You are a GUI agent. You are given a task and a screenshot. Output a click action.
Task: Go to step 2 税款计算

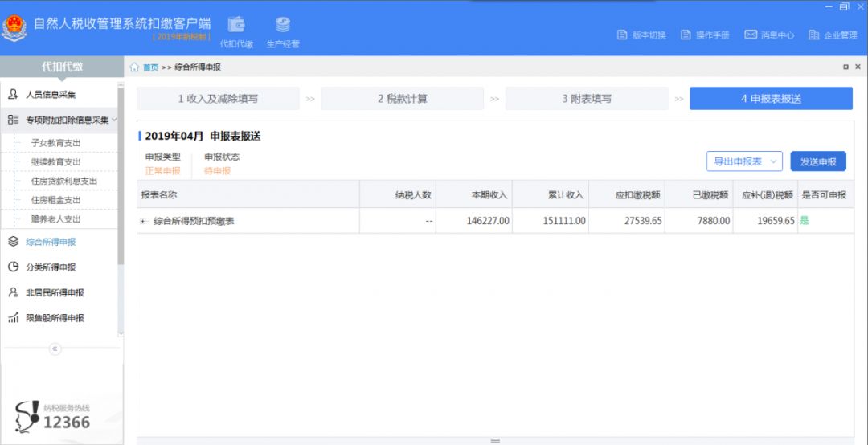403,99
